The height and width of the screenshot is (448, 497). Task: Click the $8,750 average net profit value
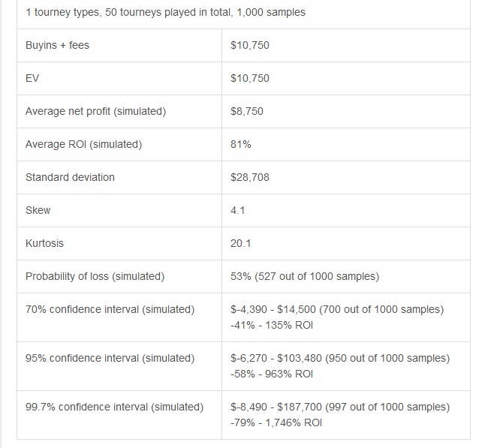coord(247,111)
